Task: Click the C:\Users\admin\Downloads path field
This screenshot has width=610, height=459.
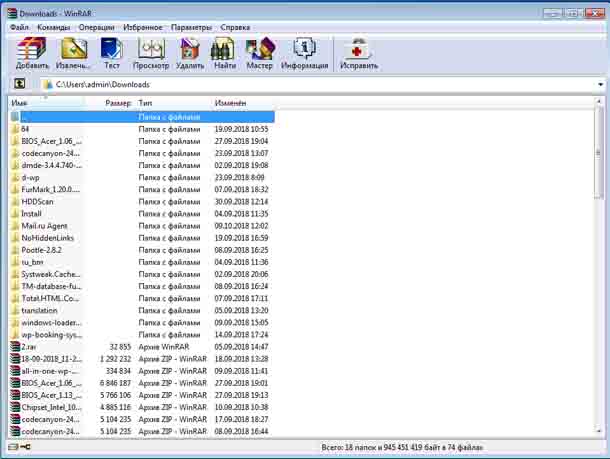Action: tap(318, 84)
